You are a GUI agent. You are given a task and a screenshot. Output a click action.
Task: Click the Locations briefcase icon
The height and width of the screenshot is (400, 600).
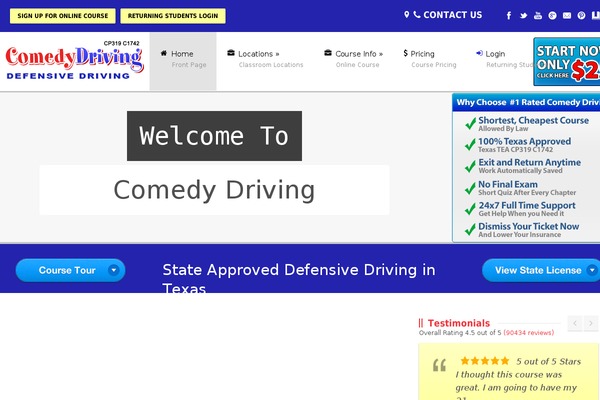click(231, 53)
